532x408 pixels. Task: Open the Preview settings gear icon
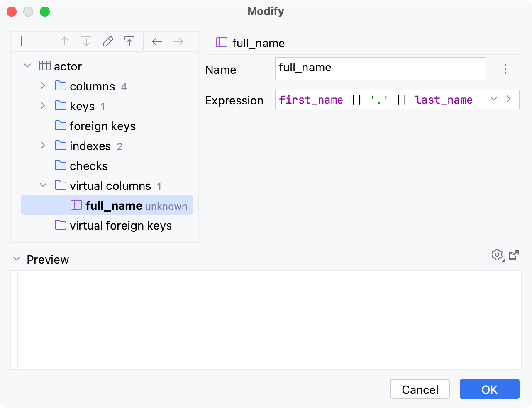click(x=498, y=255)
